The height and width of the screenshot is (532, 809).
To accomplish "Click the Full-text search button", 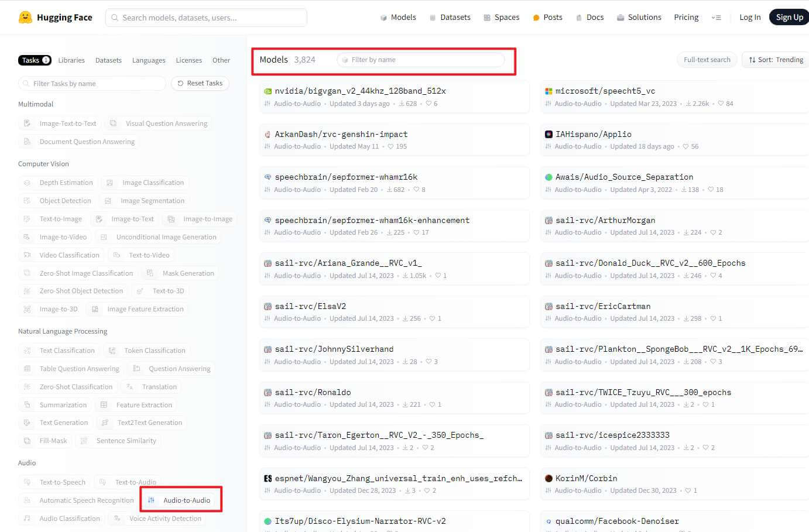I will [x=707, y=60].
